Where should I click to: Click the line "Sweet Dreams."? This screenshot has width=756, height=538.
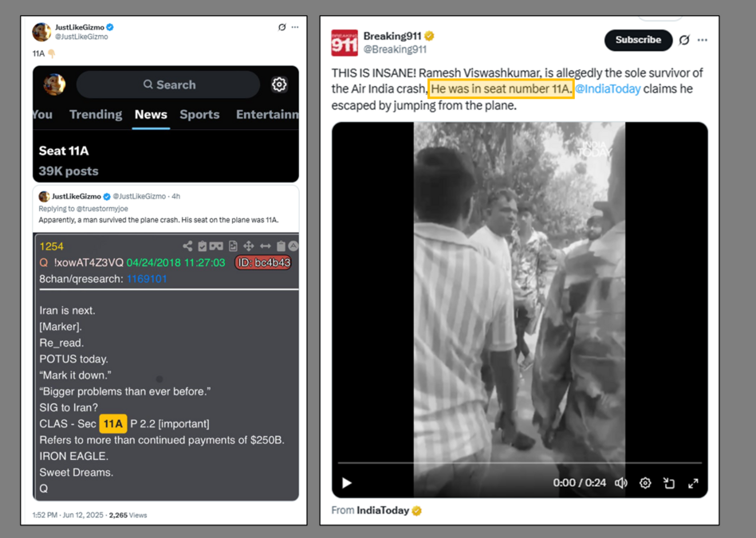point(77,473)
